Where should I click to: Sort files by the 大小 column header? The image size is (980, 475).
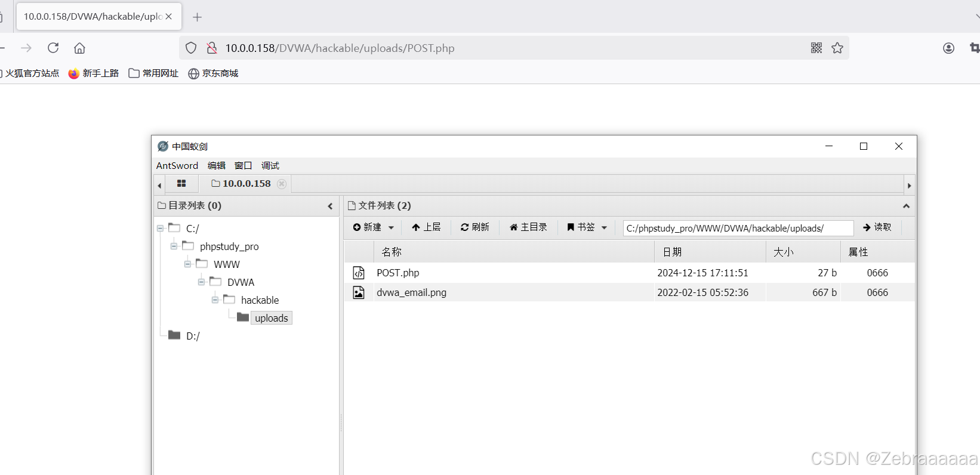tap(803, 252)
